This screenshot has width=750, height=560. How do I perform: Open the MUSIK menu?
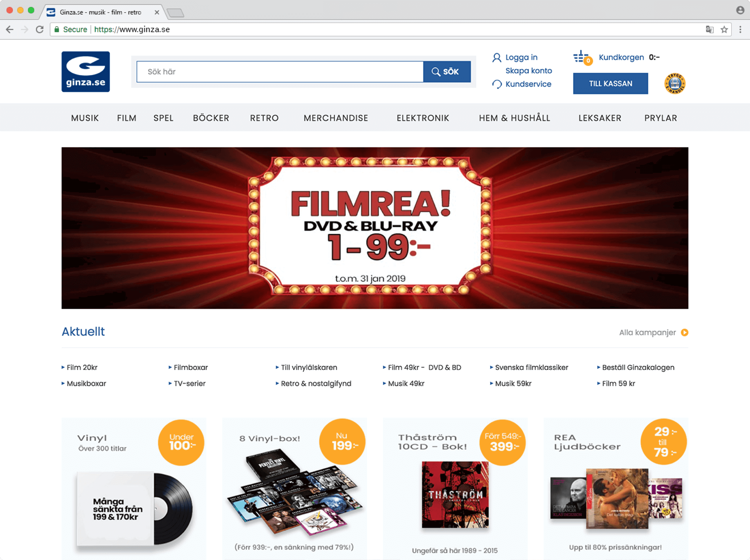85,118
